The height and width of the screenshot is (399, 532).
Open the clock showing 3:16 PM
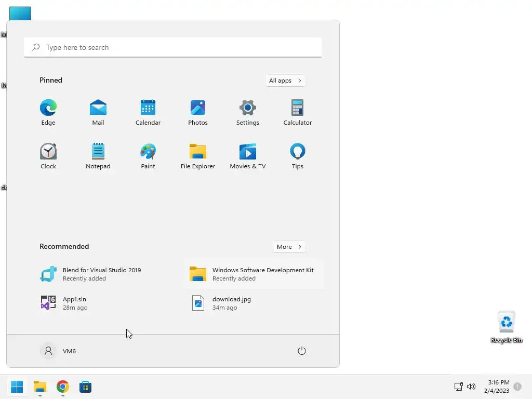[497, 387]
